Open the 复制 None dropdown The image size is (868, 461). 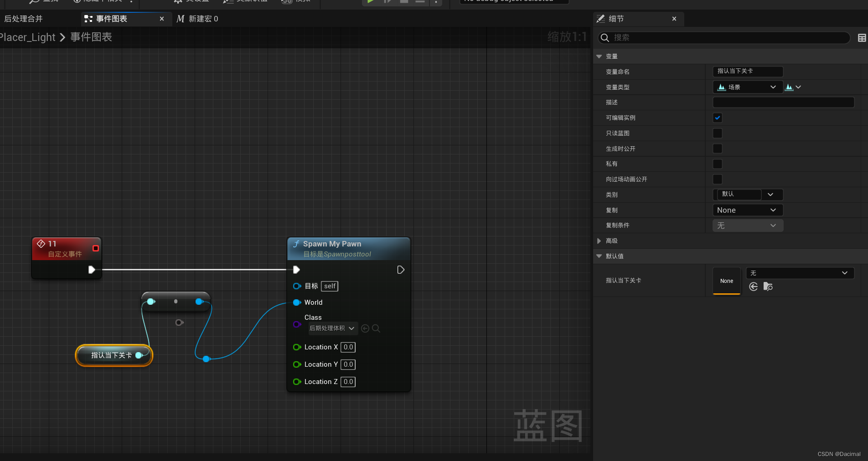[x=747, y=210]
